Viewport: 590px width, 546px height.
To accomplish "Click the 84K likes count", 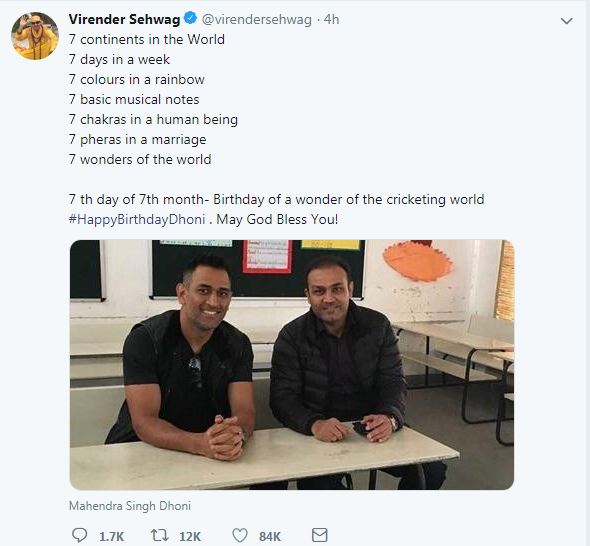I will (270, 536).
